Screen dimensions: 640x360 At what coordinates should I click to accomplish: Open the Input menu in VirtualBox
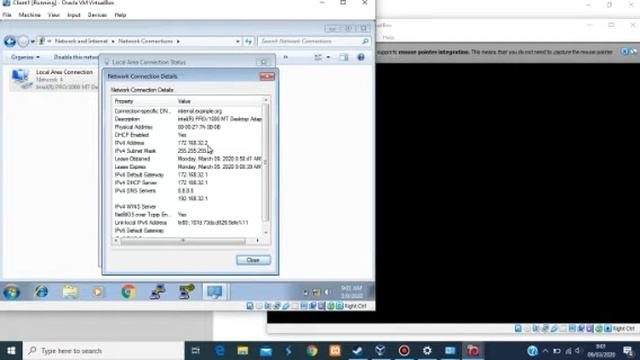[74, 15]
